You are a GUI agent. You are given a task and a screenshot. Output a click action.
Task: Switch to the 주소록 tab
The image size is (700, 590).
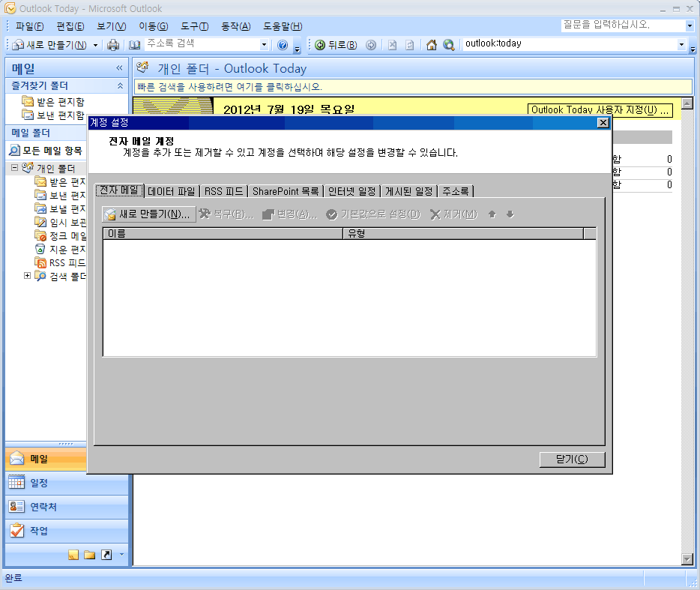[x=456, y=191]
